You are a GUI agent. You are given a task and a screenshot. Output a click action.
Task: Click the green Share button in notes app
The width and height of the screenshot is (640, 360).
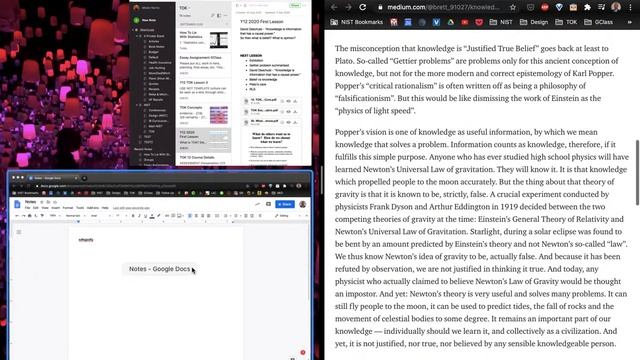click(x=295, y=5)
